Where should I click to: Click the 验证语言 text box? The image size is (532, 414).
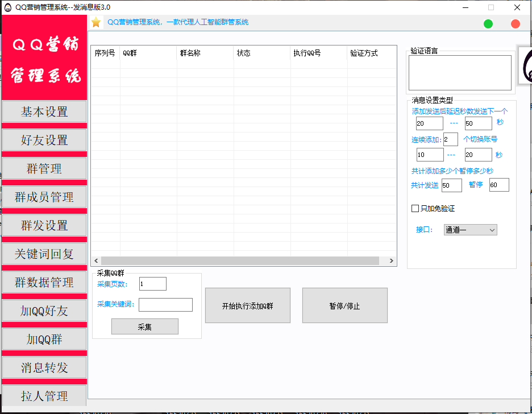coord(460,73)
